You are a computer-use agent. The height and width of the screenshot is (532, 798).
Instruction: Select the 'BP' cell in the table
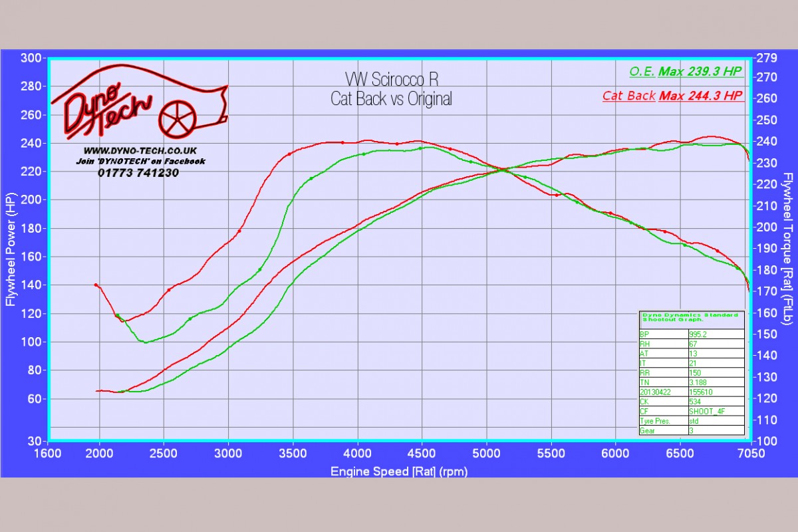pyautogui.click(x=664, y=334)
